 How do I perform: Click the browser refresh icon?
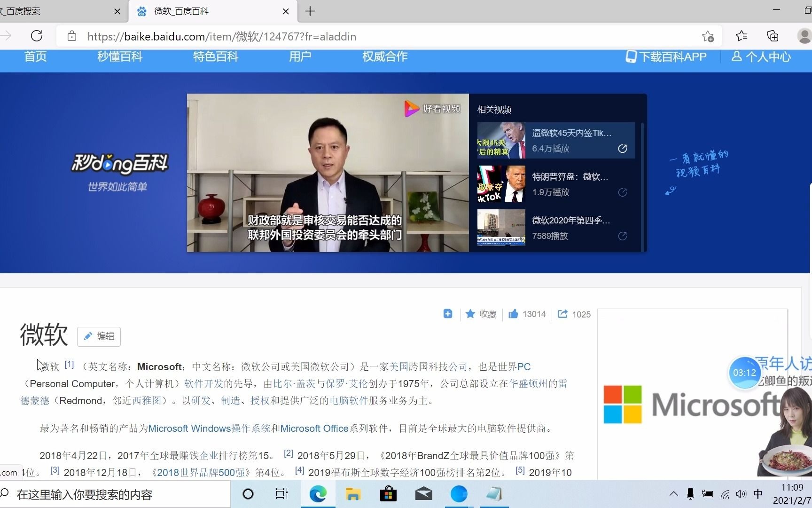click(37, 36)
